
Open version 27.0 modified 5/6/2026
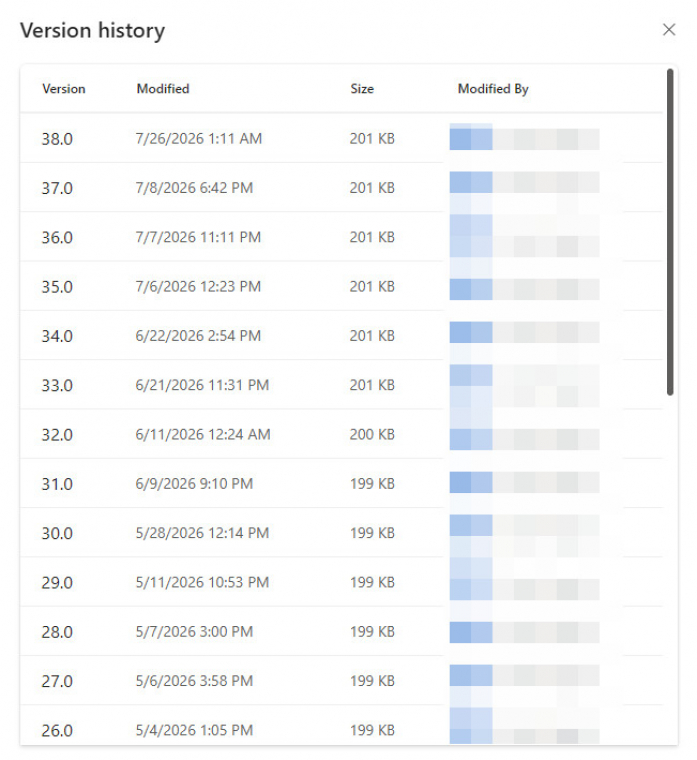click(x=341, y=681)
